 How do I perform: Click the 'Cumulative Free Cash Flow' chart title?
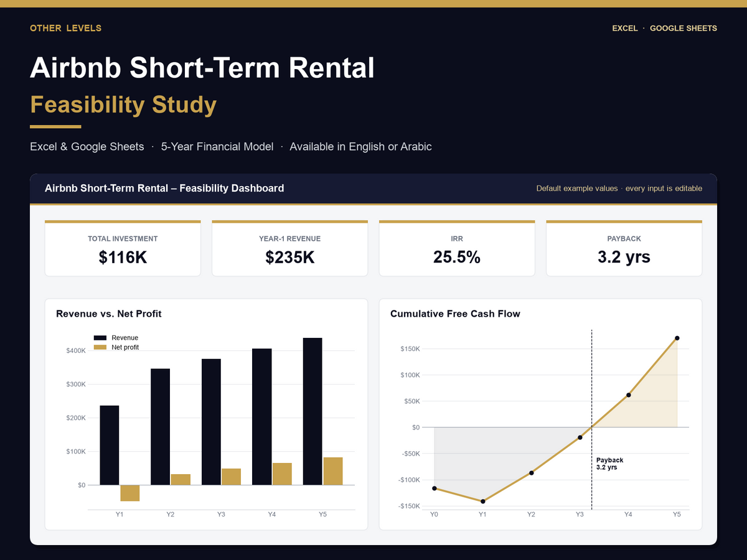pos(455,314)
